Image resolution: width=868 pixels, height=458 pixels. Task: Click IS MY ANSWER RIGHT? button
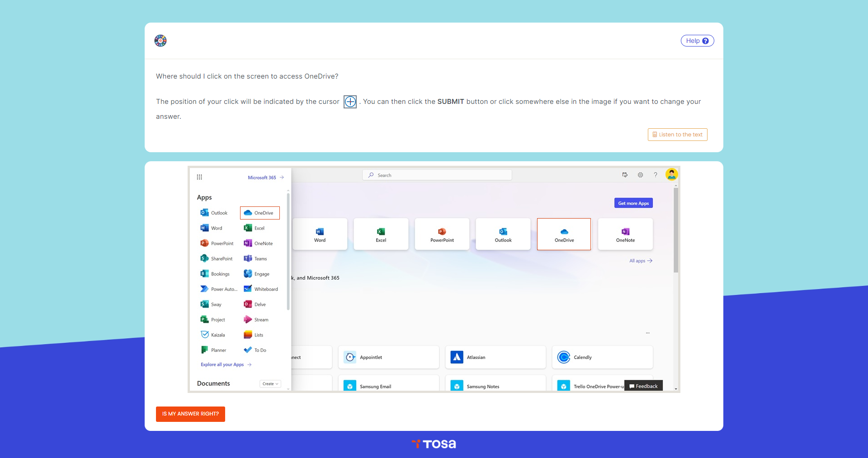(x=190, y=414)
